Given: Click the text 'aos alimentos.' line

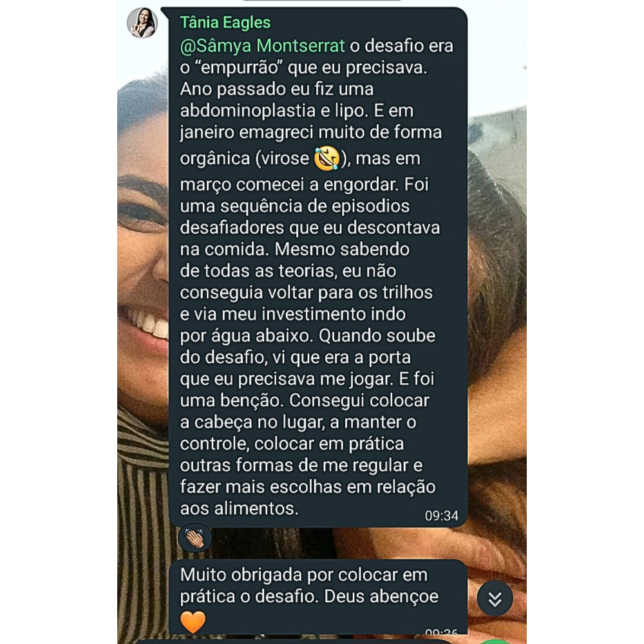Looking at the screenshot, I should 239,509.
